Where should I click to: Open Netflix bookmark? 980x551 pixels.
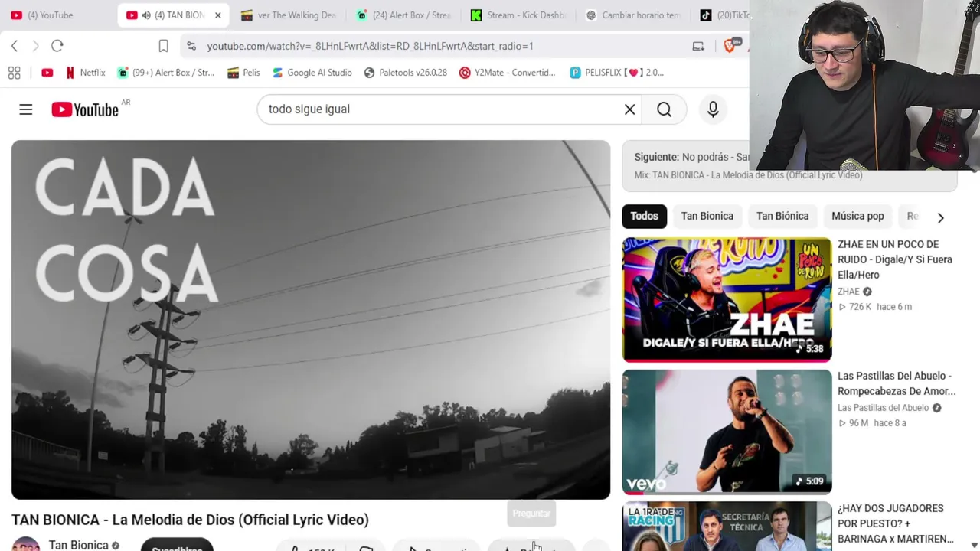tap(85, 73)
